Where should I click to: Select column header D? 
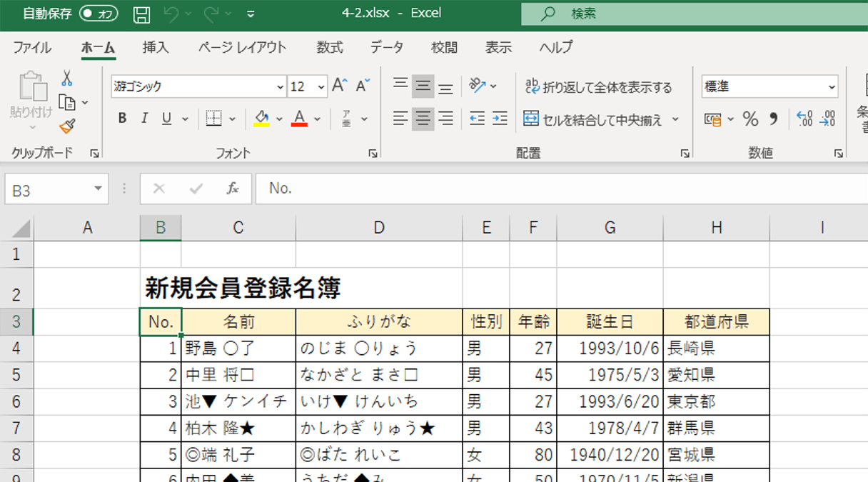coord(379,228)
